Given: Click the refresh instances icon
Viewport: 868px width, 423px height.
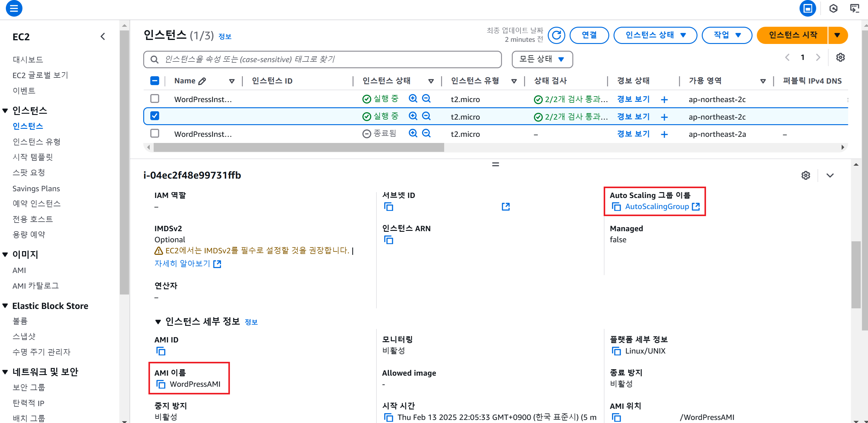Looking at the screenshot, I should 556,35.
